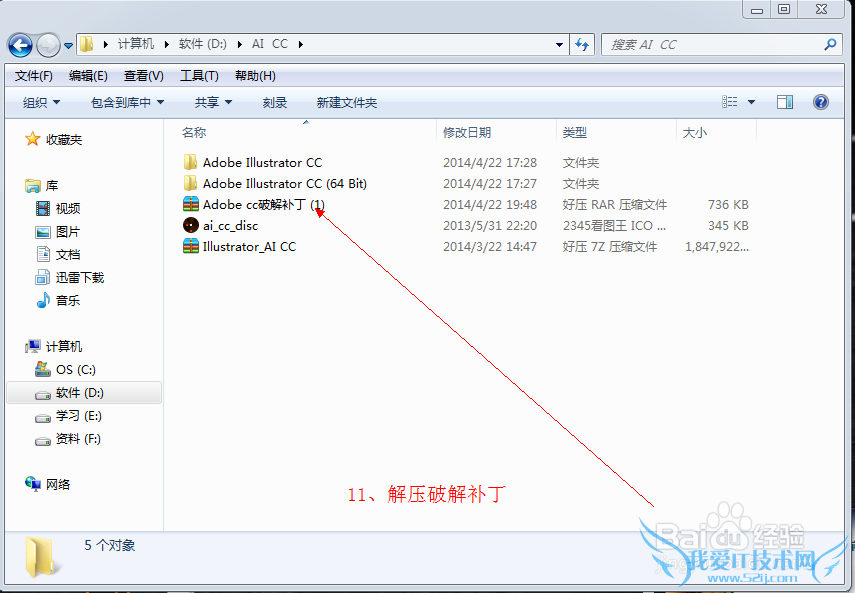Open help with the question mark icon
Viewport: 855px width, 593px height.
pos(821,102)
